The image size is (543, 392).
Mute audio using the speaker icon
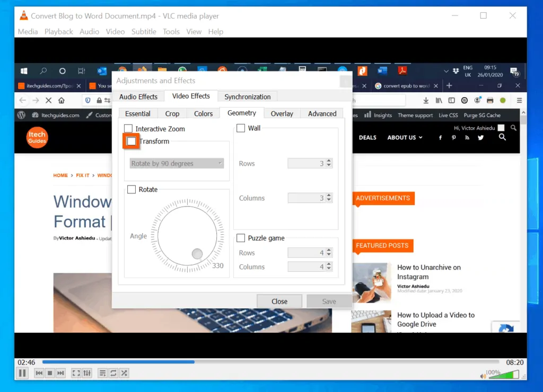[482, 376]
